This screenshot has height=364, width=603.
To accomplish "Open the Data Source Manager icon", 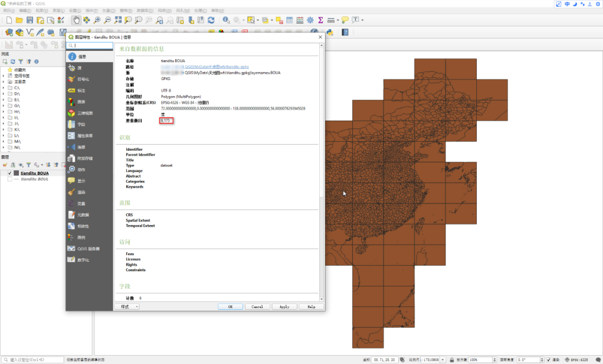I will (x=9, y=32).
